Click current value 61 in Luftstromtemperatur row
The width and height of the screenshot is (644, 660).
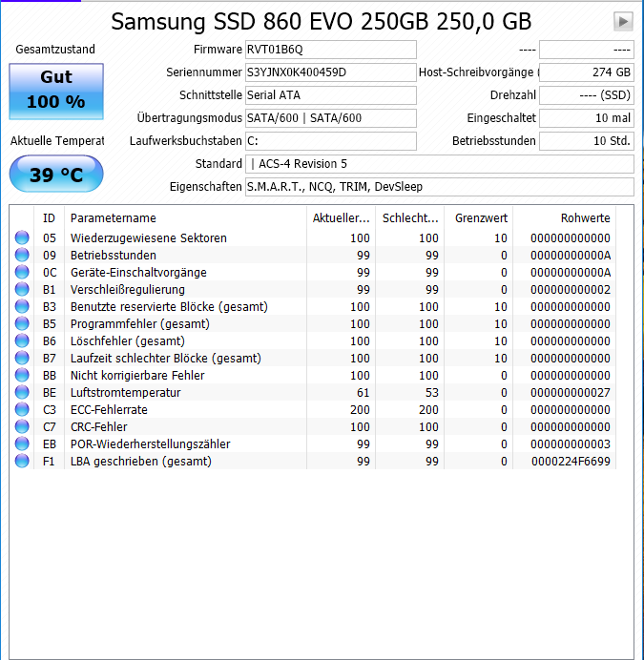point(364,392)
